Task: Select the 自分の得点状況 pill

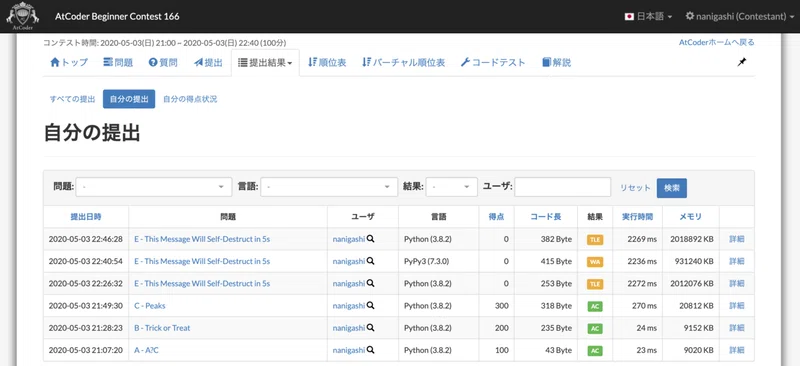Action: pyautogui.click(x=190, y=99)
